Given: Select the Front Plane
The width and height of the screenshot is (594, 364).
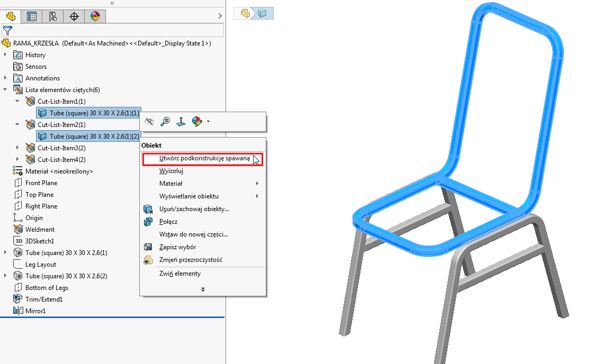Looking at the screenshot, I should tap(41, 183).
